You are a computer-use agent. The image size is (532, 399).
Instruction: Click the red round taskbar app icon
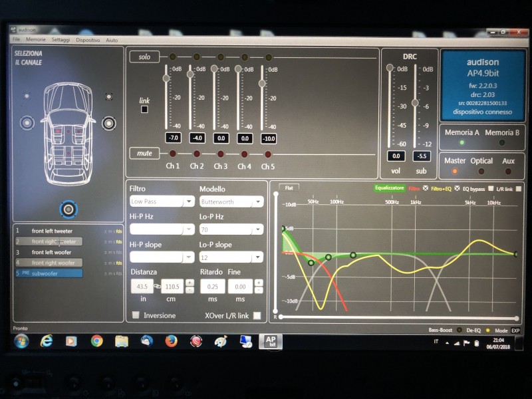click(196, 341)
